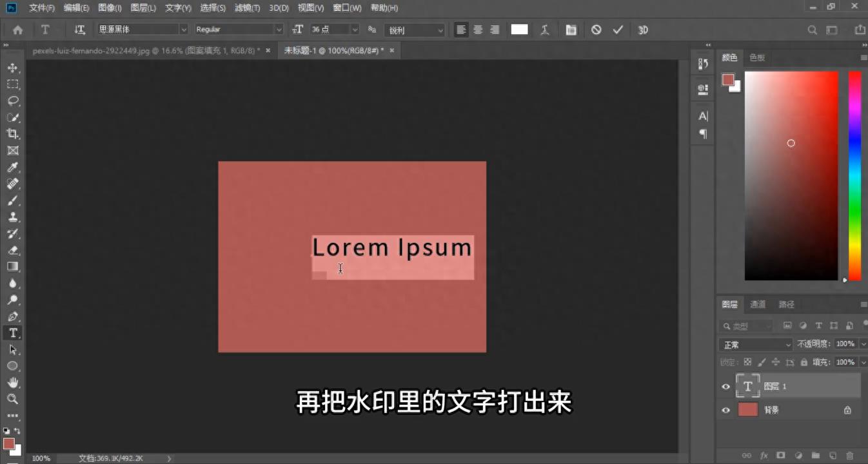Select the Zoom tool
868x464 pixels.
click(x=12, y=399)
